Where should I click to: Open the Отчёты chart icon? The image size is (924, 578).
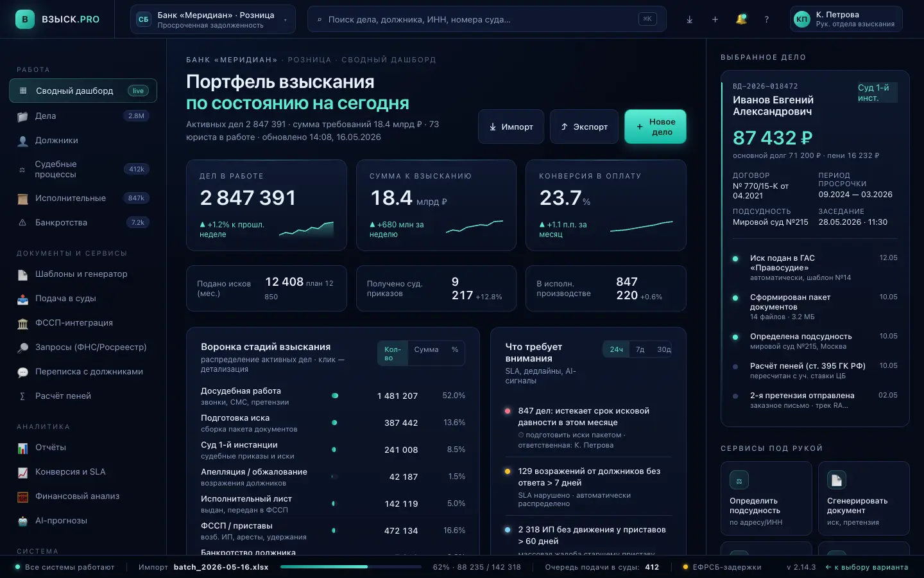pos(23,448)
